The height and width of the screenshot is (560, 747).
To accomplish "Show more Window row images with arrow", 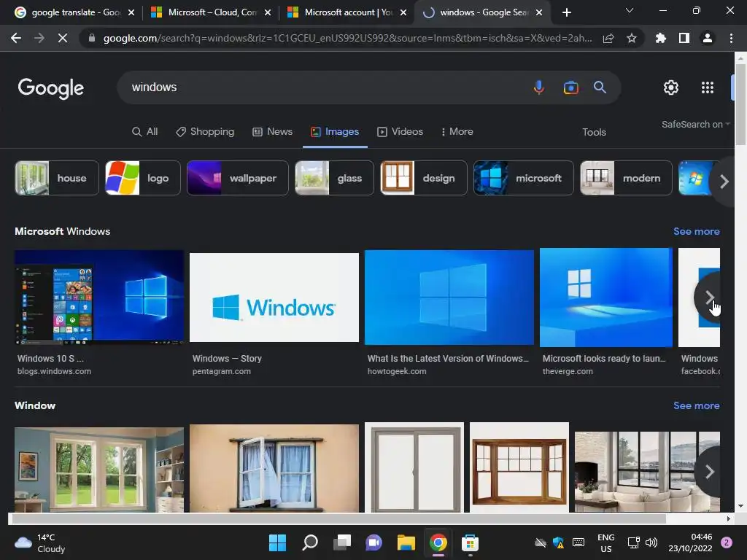I will coord(709,472).
